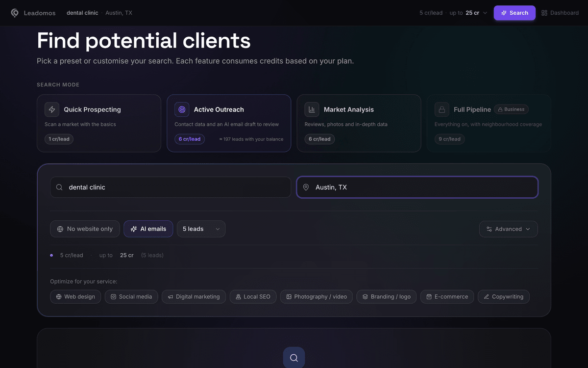
Task: Toggle Social media service optimization
Action: pos(131,297)
